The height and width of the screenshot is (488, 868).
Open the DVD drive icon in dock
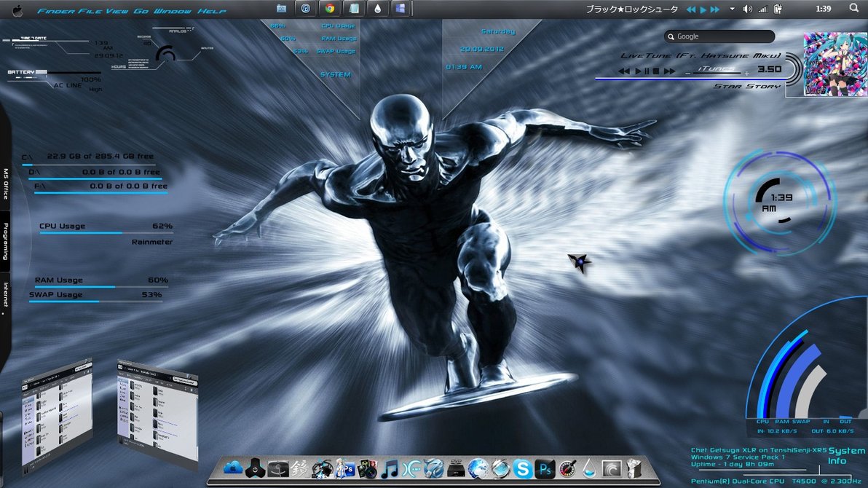coord(456,469)
